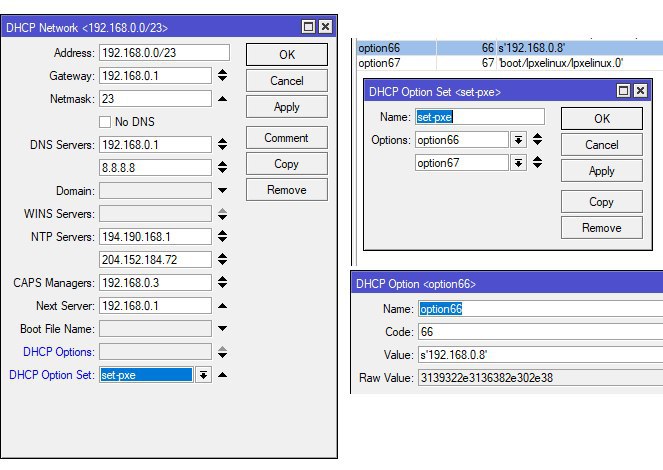Click Cancel in DHCP Network window
The height and width of the screenshot is (470, 663).
pyautogui.click(x=287, y=81)
